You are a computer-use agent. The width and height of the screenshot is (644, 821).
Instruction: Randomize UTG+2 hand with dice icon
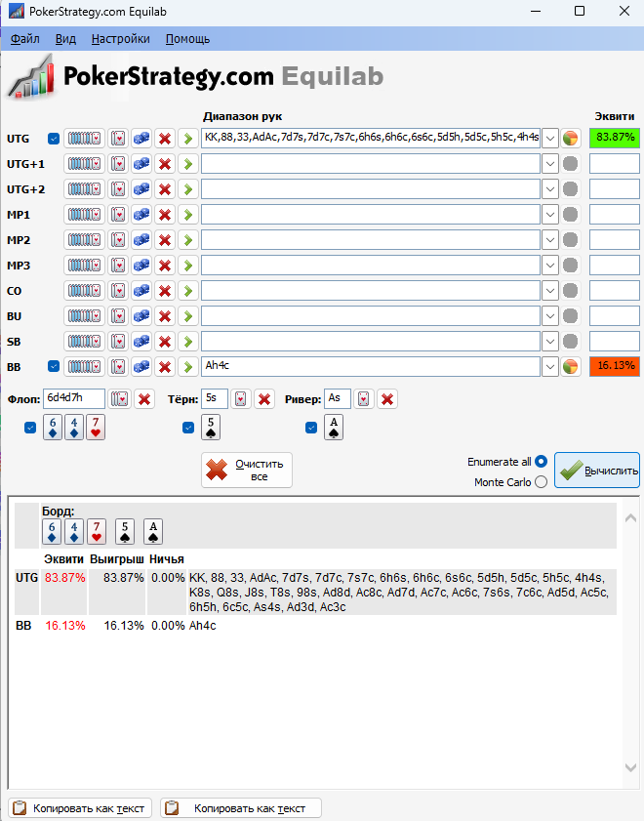[141, 189]
